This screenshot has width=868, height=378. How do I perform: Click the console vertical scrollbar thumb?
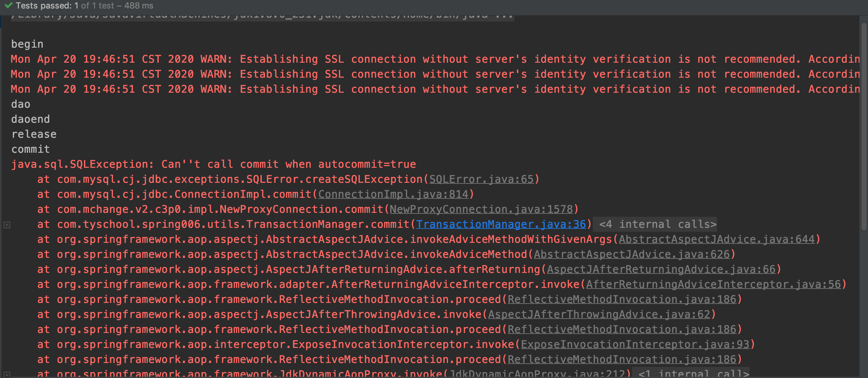(864, 126)
